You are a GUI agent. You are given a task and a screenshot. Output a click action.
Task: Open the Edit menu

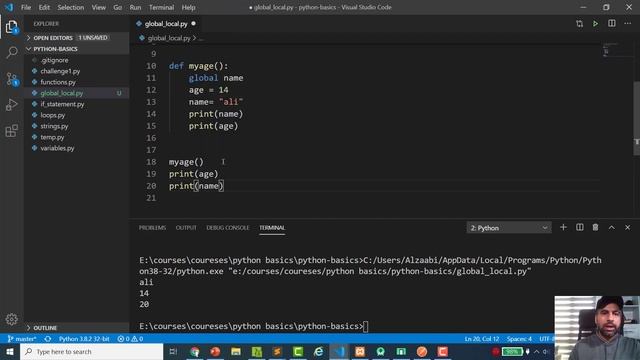point(44,7)
